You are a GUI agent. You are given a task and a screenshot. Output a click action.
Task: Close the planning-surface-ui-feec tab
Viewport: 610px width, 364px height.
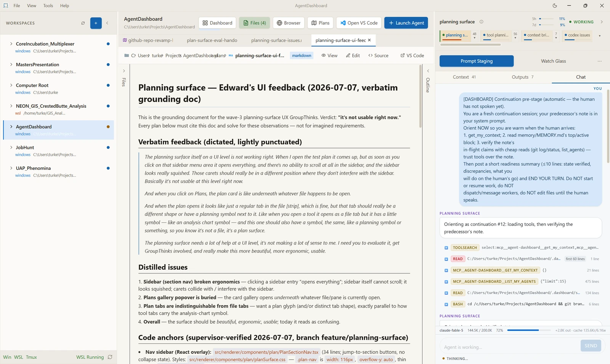click(369, 40)
